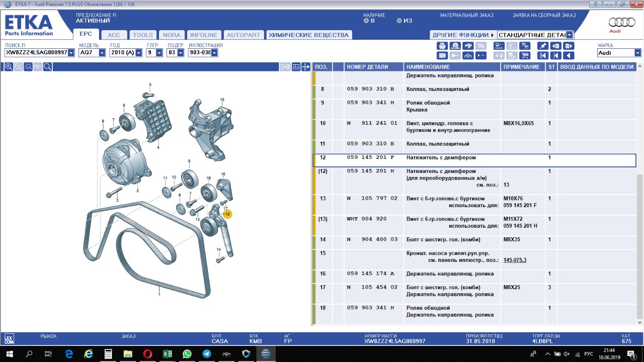
Task: Switch to the EPC tab
Action: 86,35
